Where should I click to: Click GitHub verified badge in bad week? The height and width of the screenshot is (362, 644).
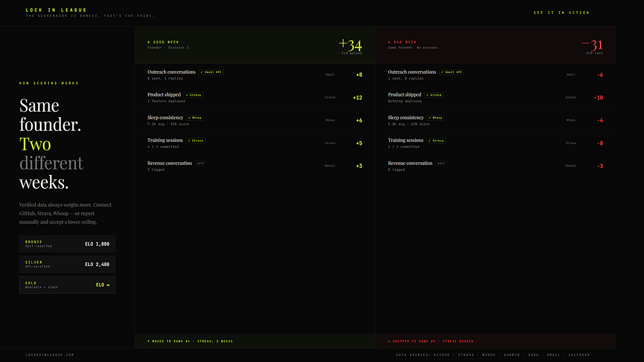[x=434, y=95]
